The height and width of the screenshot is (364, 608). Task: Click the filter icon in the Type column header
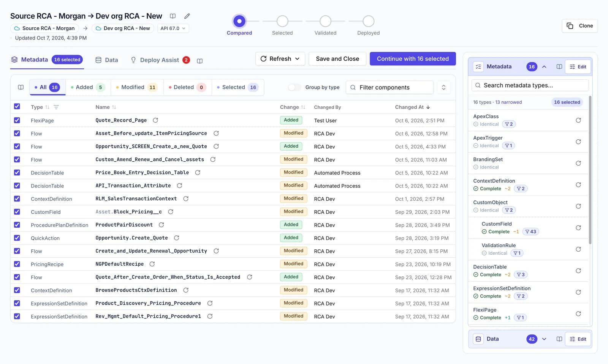56,107
